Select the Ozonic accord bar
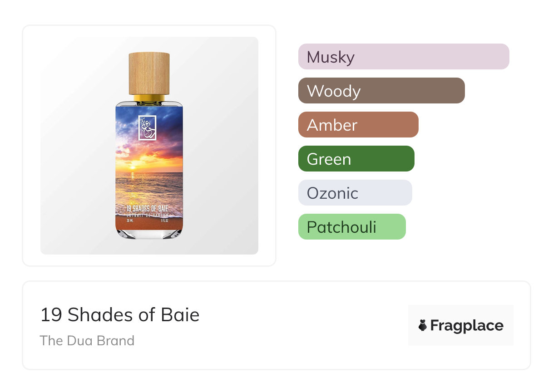Viewport: 553px width, 392px height. [355, 193]
